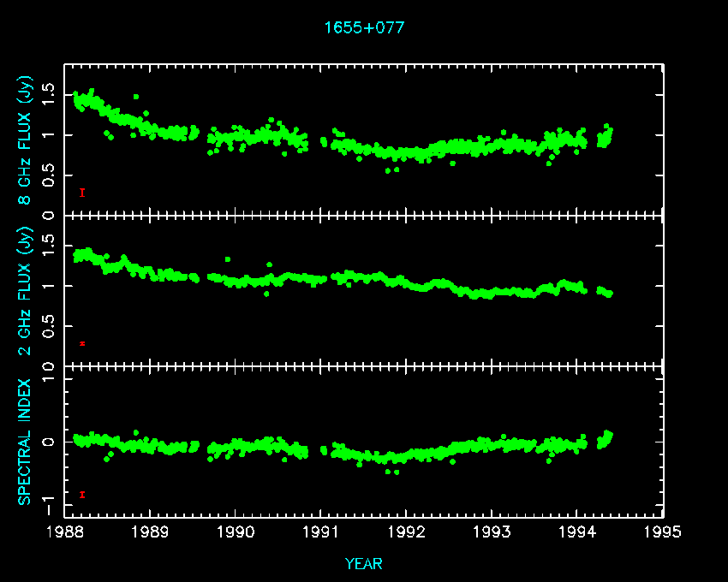
Task: Click the 8 GHz FLUX (Jy) axis label
Action: (26, 141)
